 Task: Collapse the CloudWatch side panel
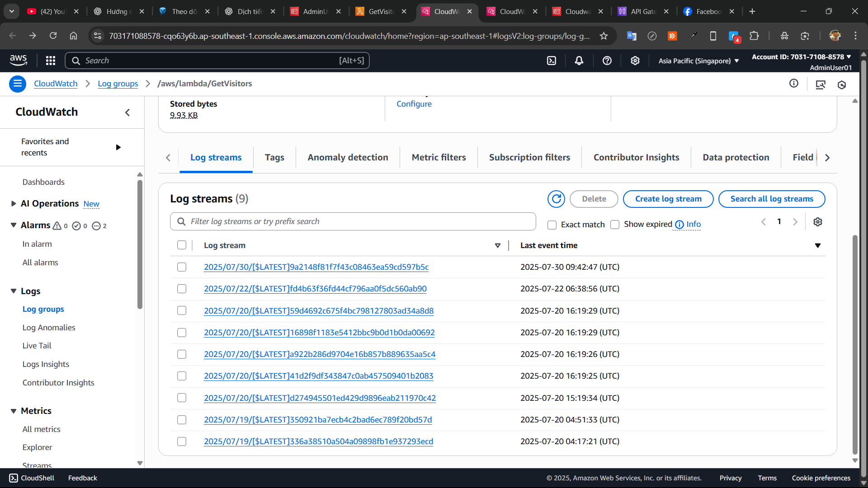coord(127,113)
